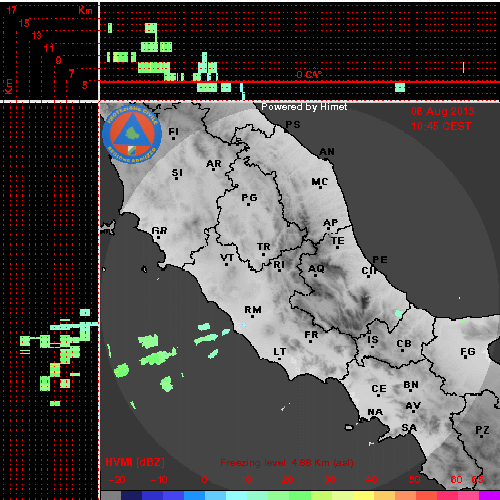This screenshot has width=500, height=500.
Task: Click the FG city label
Action: [468, 351]
